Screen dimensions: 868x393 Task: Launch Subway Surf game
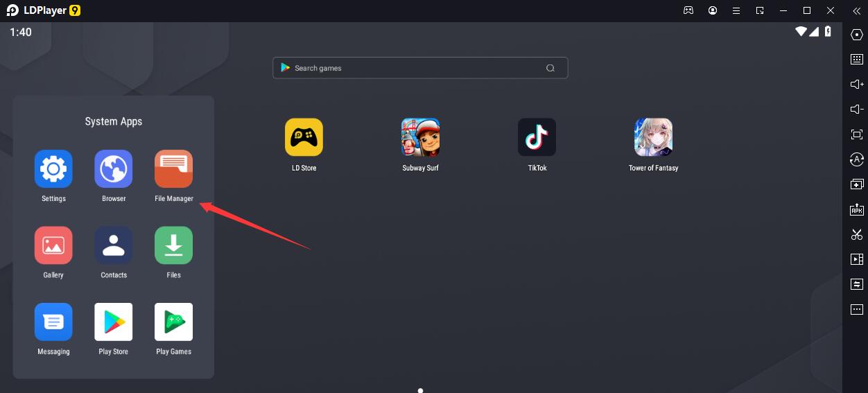pyautogui.click(x=420, y=137)
